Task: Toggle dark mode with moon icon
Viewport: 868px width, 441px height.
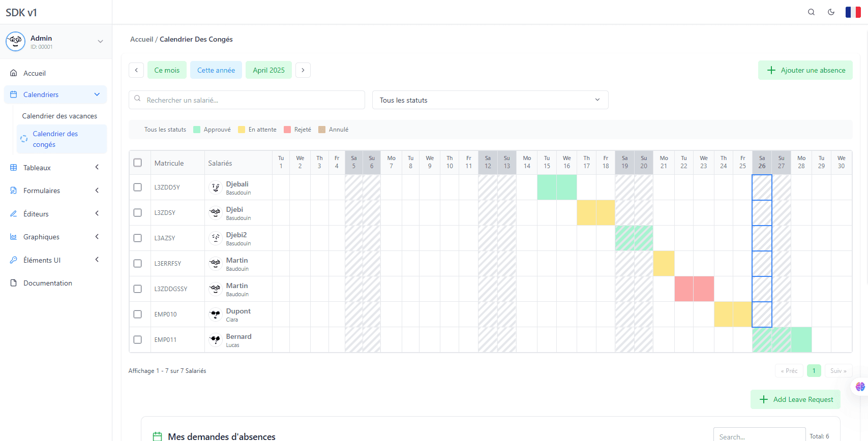Action: point(831,12)
